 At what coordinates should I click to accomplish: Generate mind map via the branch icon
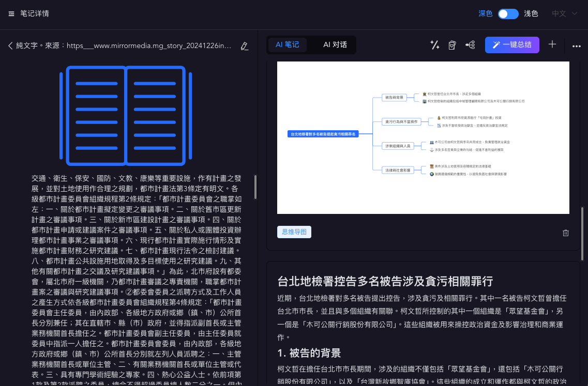[470, 45]
